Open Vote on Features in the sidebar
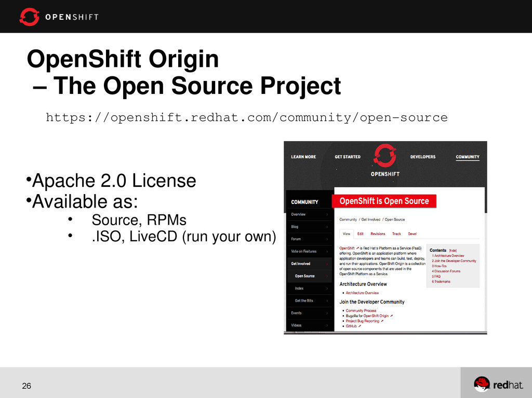Viewport: 532px width, 398px height. click(x=309, y=251)
